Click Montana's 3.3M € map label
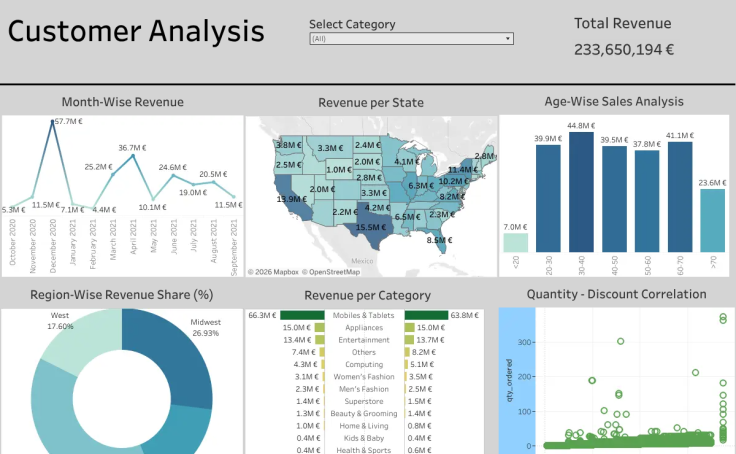 (x=330, y=148)
